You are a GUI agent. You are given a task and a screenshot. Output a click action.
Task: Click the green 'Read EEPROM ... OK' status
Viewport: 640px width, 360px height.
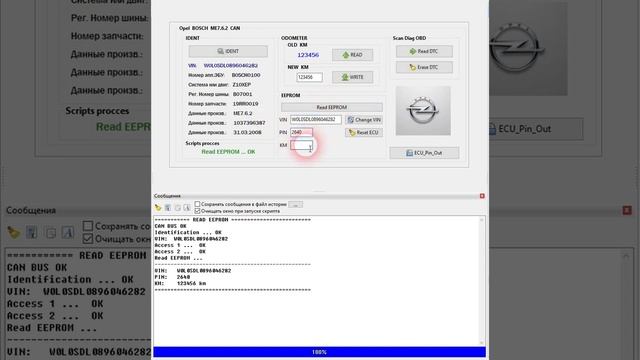click(x=228, y=151)
